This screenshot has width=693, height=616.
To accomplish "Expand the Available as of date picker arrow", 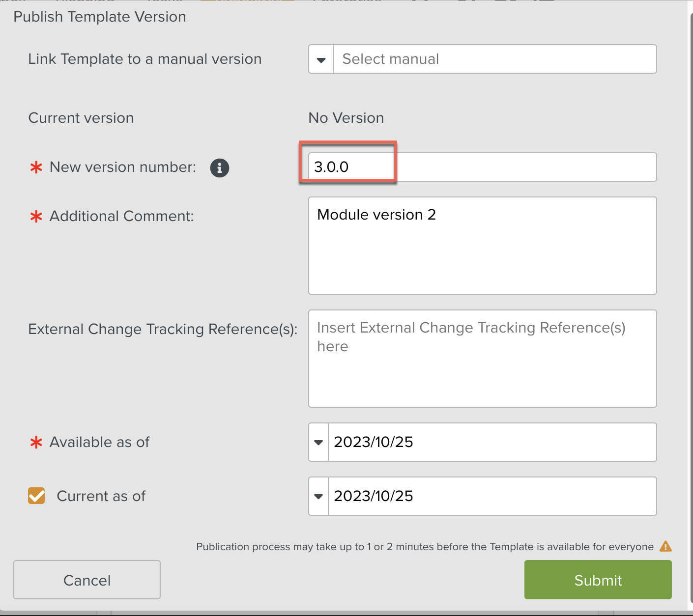I will click(x=318, y=442).
